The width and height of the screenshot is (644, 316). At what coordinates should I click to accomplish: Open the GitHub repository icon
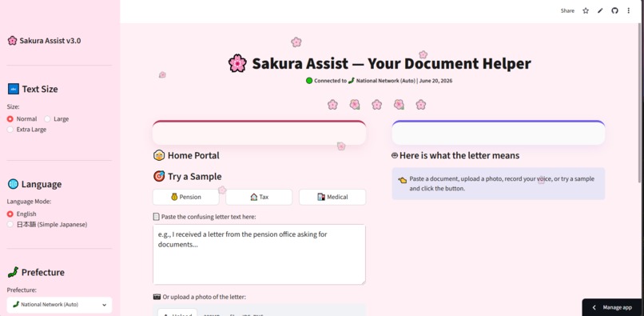click(614, 10)
